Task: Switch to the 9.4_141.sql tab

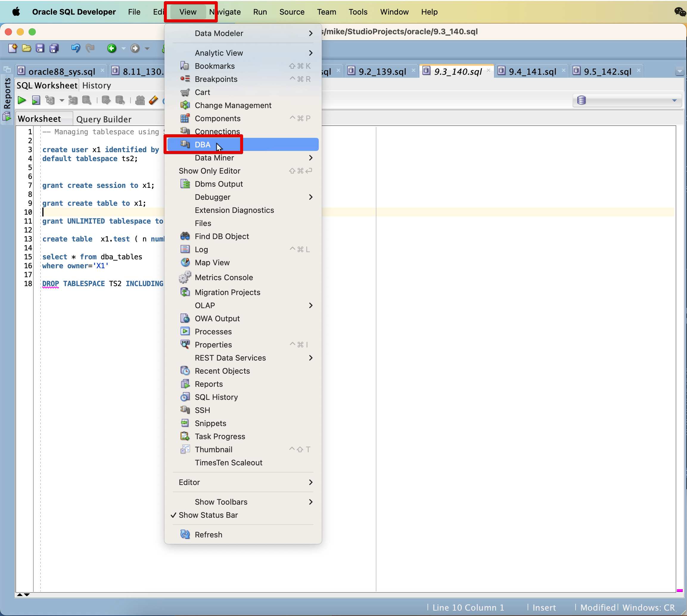Action: [x=532, y=71]
